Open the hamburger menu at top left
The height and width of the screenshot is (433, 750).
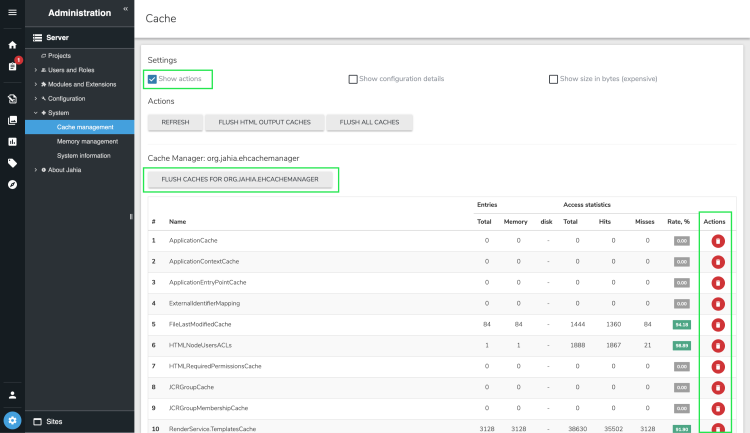[12, 12]
